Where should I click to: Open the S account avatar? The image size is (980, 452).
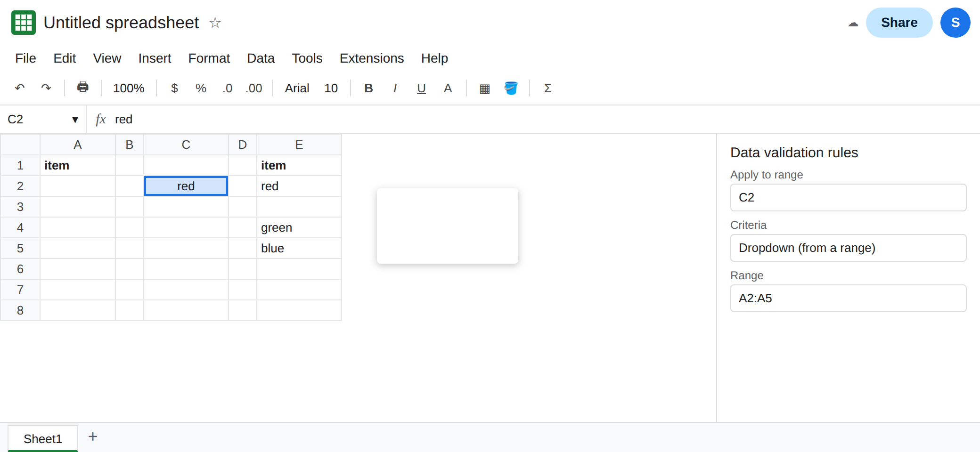(x=955, y=23)
